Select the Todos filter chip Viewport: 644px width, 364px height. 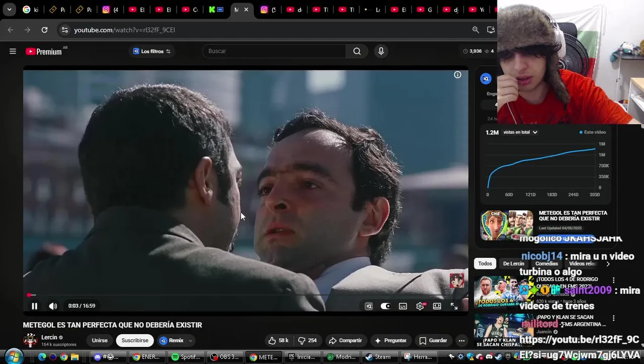point(485,263)
